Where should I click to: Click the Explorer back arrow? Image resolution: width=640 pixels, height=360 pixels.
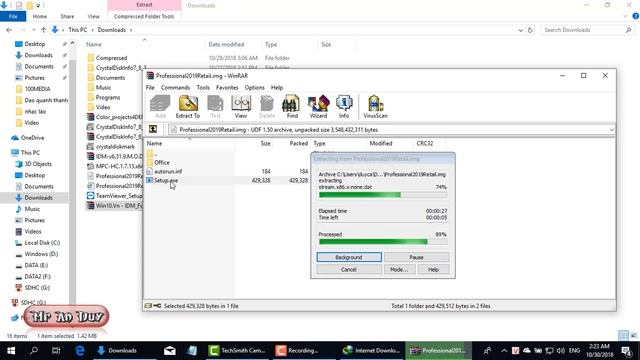pos(9,30)
